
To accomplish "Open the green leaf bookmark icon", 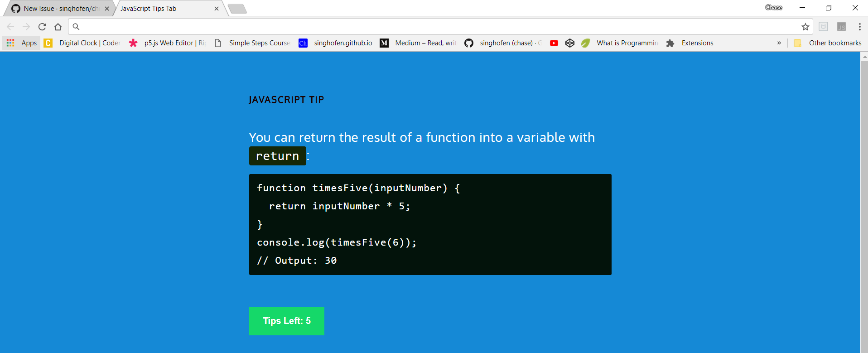I will click(586, 43).
